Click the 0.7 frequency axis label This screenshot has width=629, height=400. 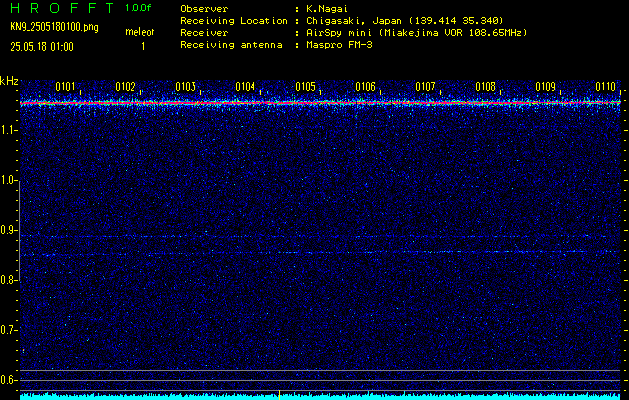(8, 330)
